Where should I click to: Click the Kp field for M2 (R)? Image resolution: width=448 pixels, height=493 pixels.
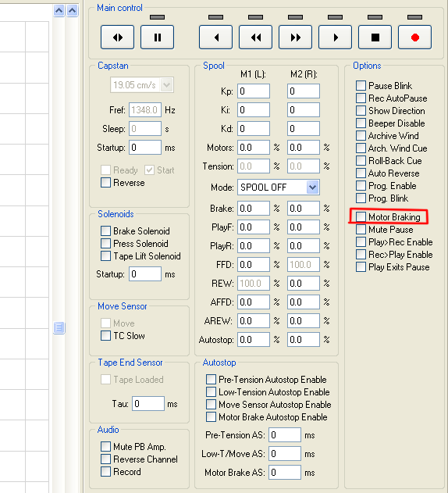(x=304, y=91)
